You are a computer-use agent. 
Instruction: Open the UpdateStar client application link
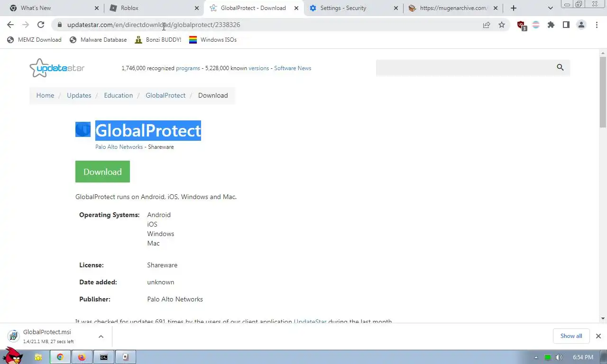tap(310, 321)
